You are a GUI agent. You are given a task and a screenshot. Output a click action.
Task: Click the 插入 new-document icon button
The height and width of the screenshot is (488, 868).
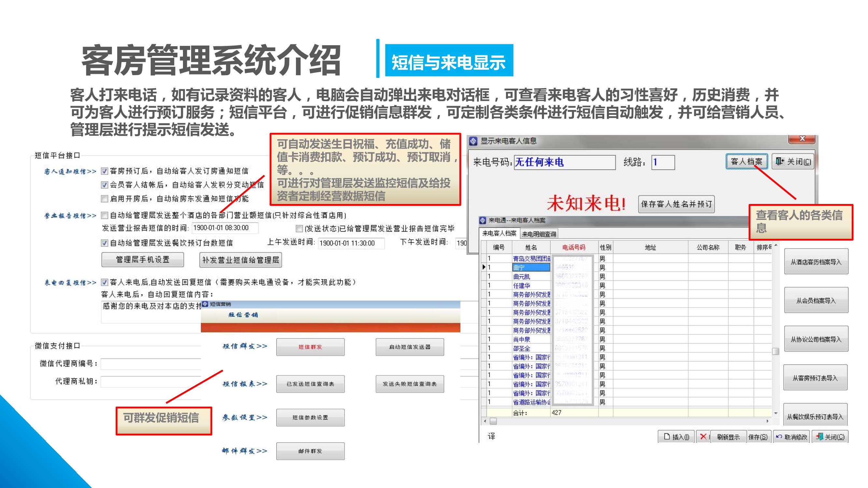pyautogui.click(x=666, y=437)
